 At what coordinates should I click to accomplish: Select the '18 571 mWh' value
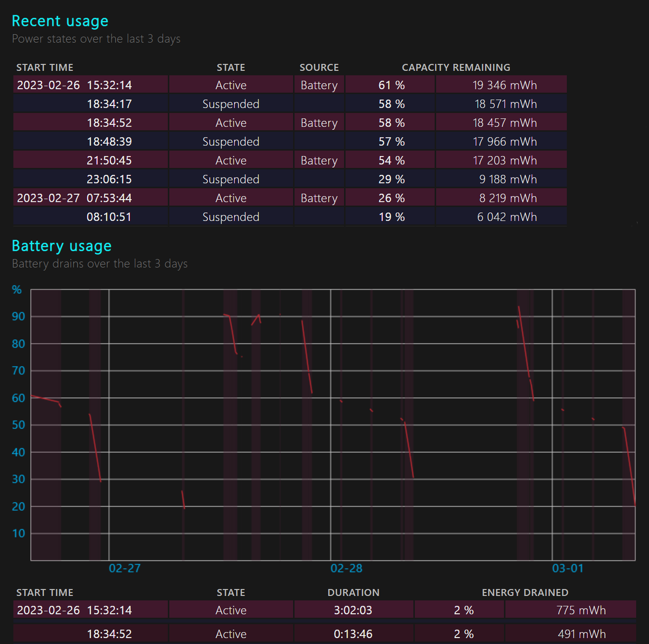click(506, 104)
